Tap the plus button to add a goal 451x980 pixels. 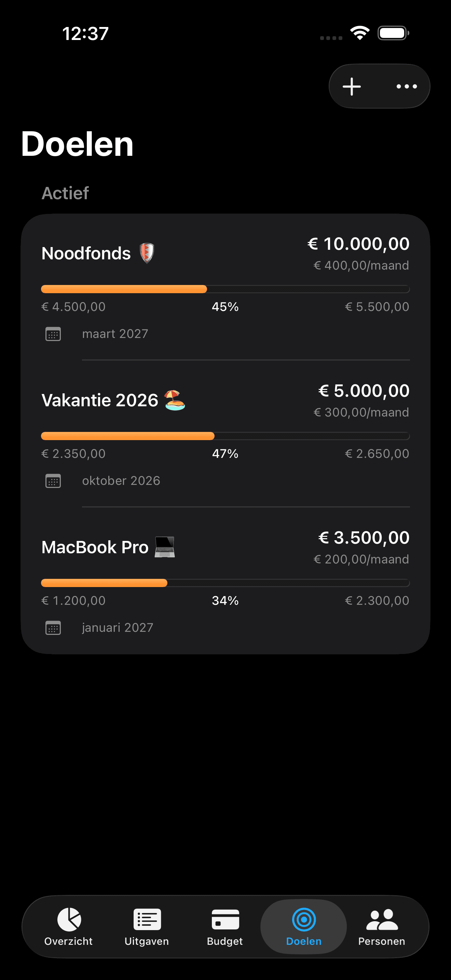tap(352, 86)
